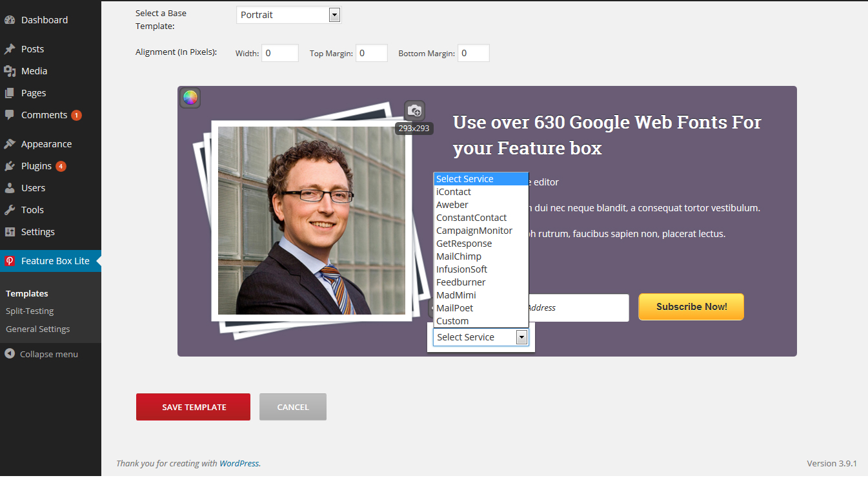Click the Subscribe Now! button
The width and height of the screenshot is (868, 478).
tap(691, 307)
